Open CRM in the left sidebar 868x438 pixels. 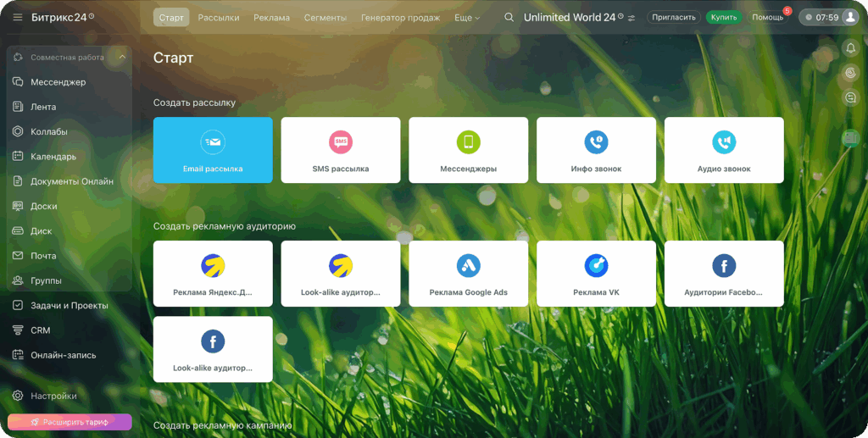[x=40, y=330]
